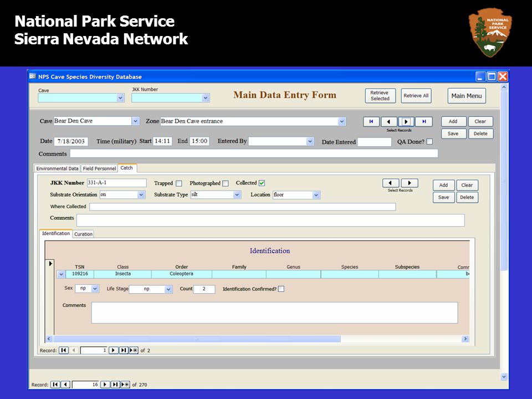Open the JKK Number filter dropdown in the top bar
This screenshot has width=532, height=399.
[205, 98]
